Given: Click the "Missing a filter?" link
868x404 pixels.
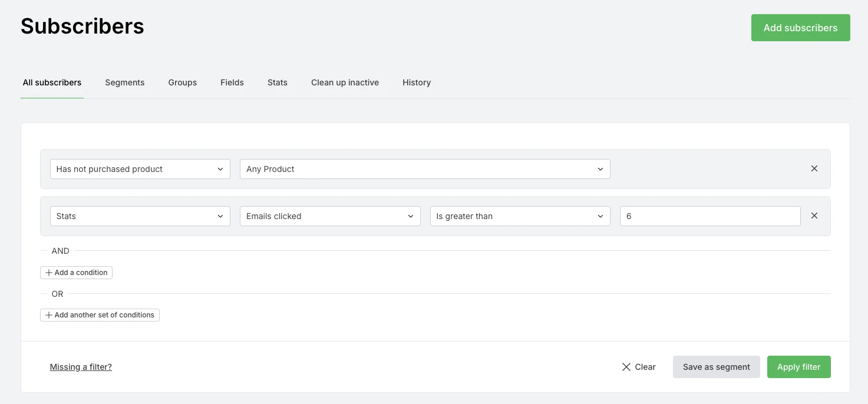Looking at the screenshot, I should pyautogui.click(x=81, y=366).
